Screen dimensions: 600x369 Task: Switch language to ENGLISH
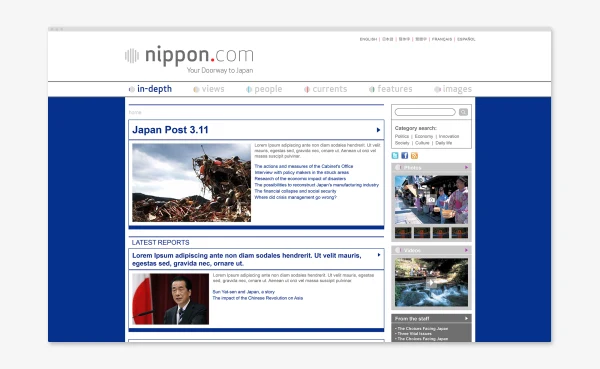pos(368,39)
